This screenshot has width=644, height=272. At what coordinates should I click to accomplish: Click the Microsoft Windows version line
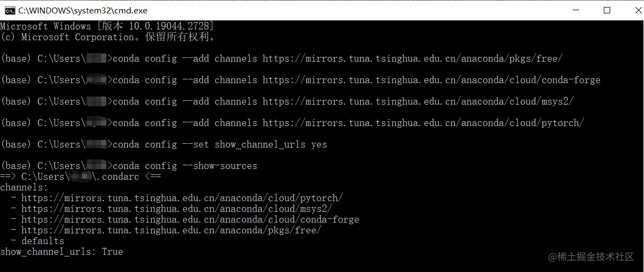click(107, 26)
